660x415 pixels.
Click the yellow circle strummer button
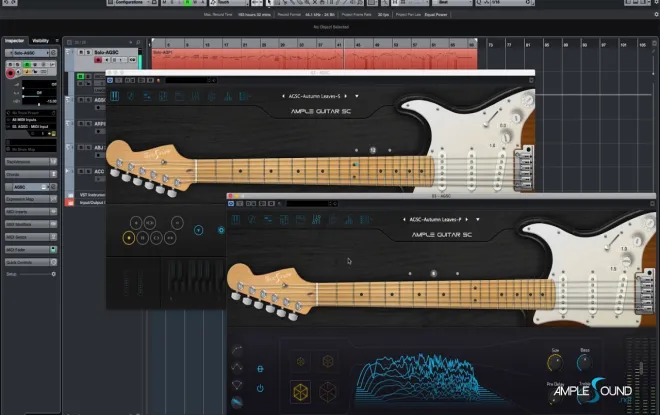129,238
